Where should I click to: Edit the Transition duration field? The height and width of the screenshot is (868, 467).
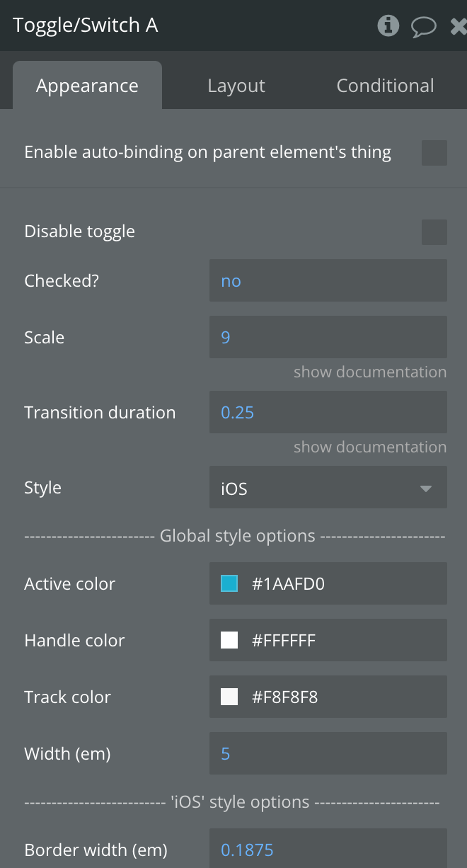pos(328,412)
